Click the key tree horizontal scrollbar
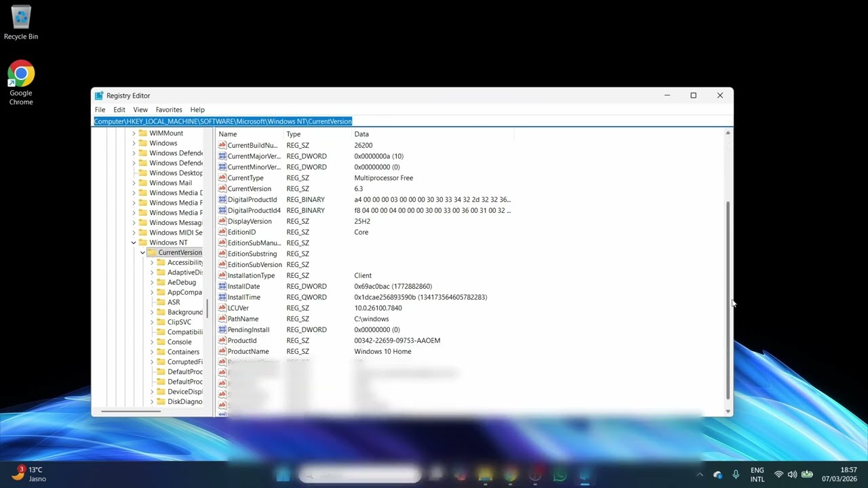 131,411
